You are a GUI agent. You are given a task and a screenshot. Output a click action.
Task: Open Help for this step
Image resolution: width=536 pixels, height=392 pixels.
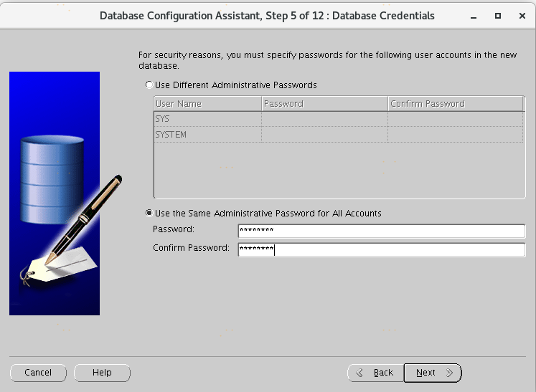click(x=102, y=373)
